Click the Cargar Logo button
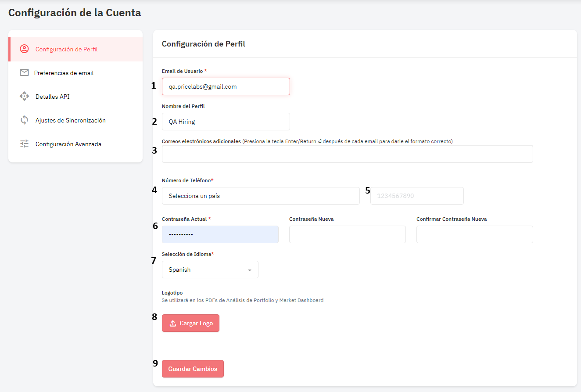581x392 pixels. (x=190, y=323)
